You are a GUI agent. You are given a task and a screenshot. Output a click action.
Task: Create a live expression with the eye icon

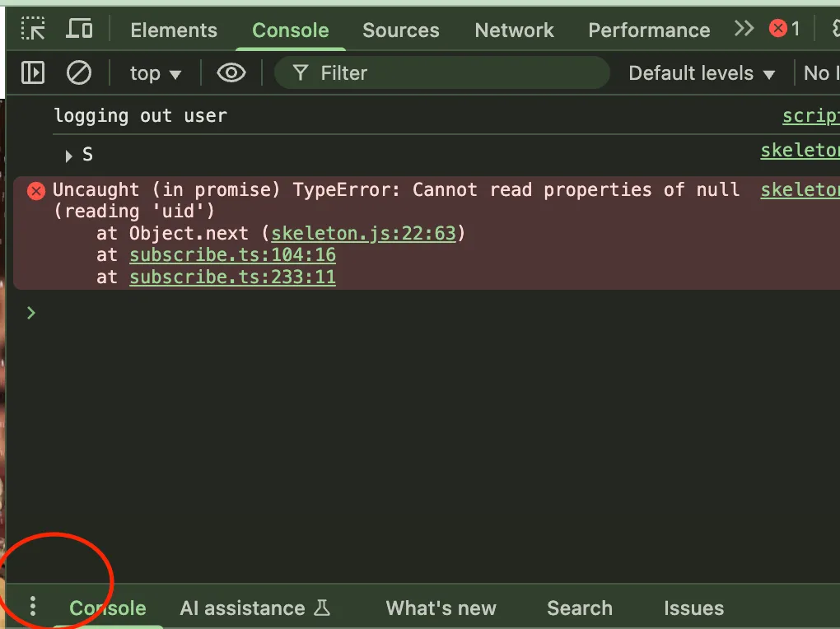(x=231, y=73)
